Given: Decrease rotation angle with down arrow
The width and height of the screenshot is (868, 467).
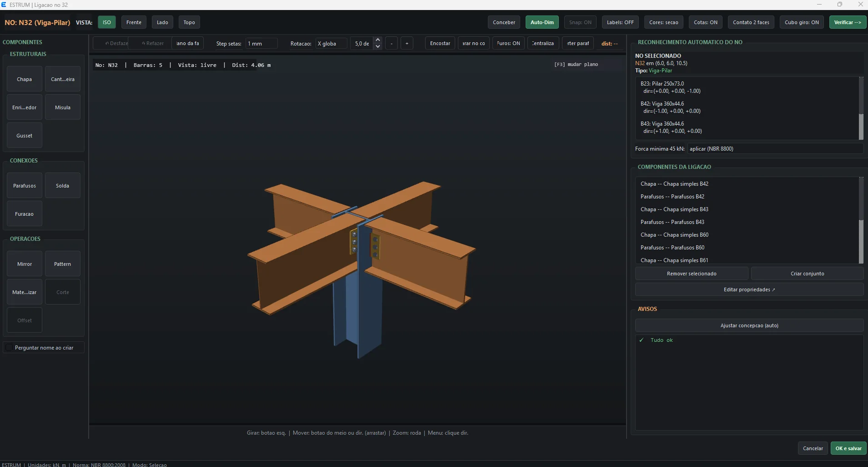Looking at the screenshot, I should 378,46.
